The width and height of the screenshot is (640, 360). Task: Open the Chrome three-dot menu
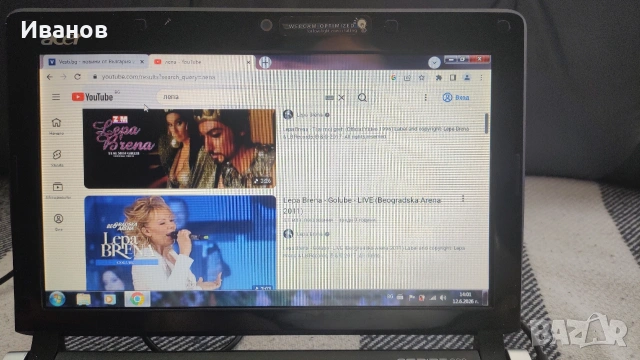(x=481, y=77)
